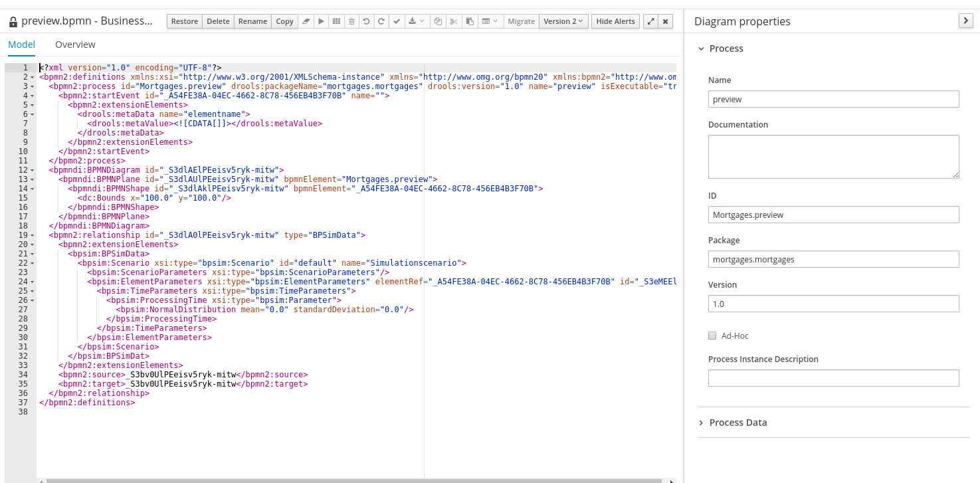Open the Version 2 dropdown
The width and height of the screenshot is (980, 483).
[x=563, y=21]
